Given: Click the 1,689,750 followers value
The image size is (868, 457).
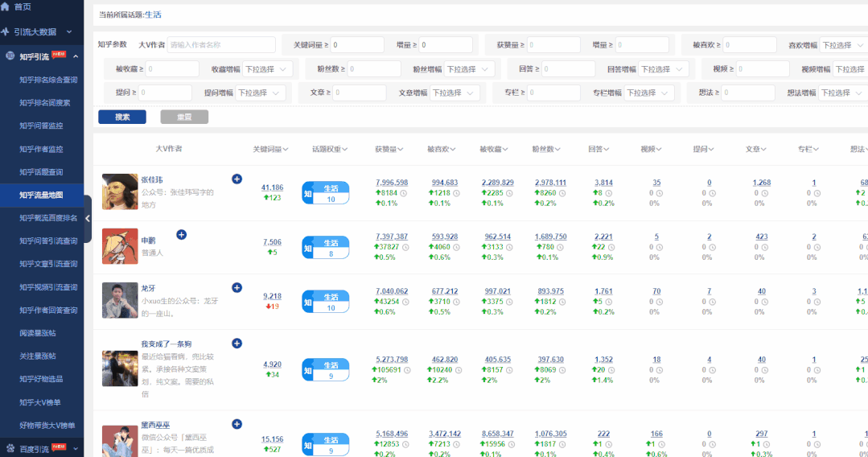Looking at the screenshot, I should (x=550, y=237).
